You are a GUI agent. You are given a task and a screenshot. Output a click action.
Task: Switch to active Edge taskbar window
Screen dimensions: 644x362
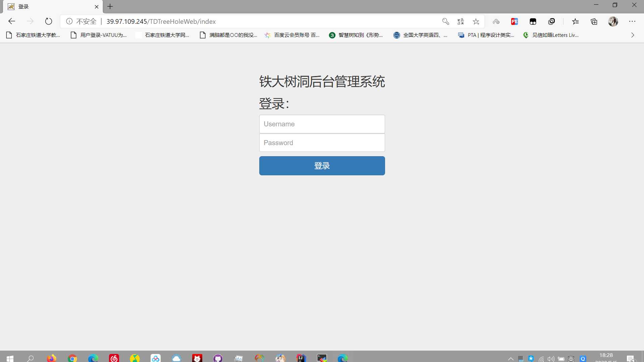point(343,358)
